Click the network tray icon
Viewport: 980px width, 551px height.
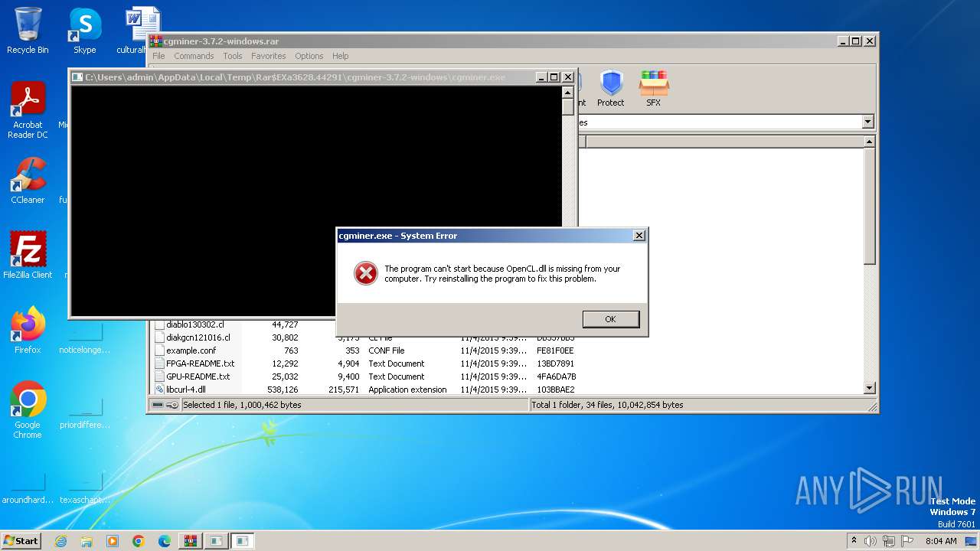(x=889, y=541)
